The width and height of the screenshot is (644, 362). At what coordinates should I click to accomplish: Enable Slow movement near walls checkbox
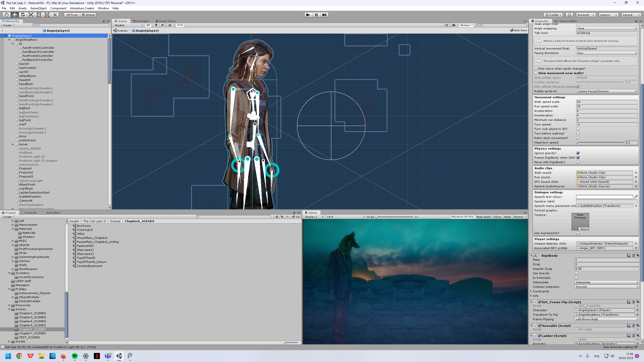point(536,73)
